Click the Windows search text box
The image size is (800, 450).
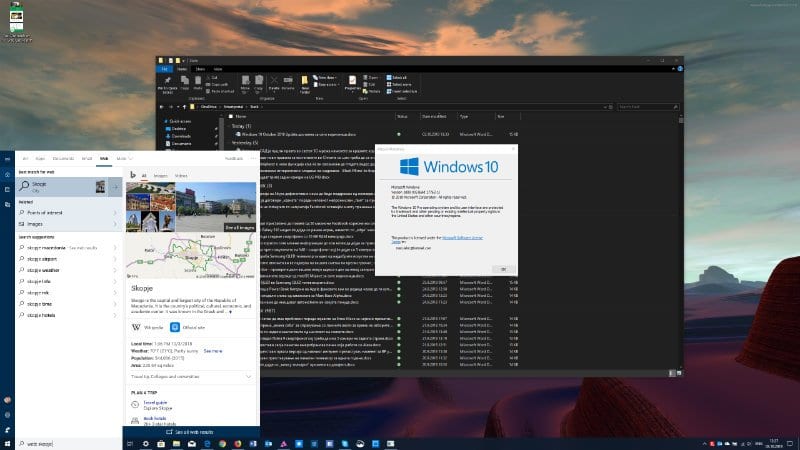pos(69,444)
